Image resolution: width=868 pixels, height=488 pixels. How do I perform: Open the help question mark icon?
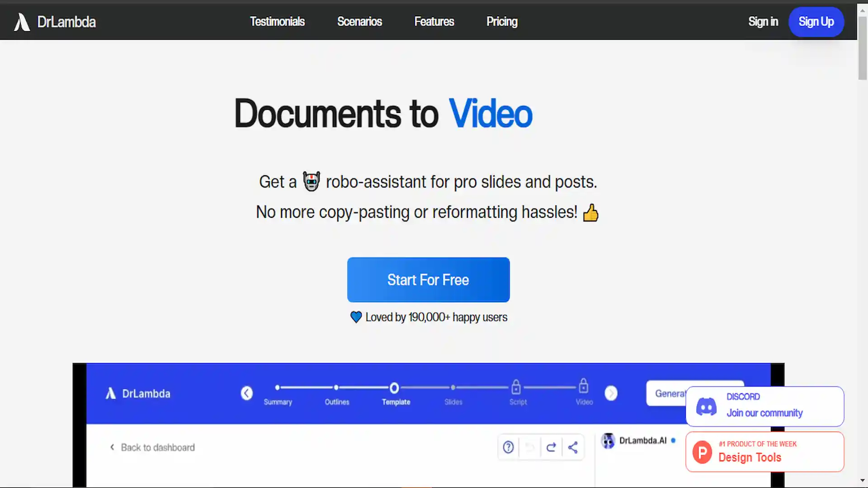tap(508, 447)
